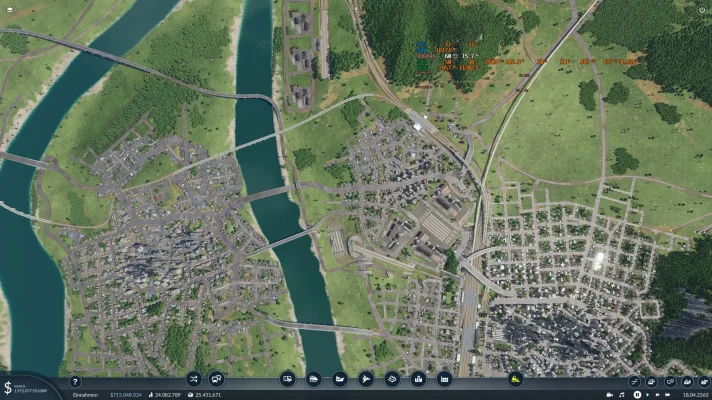Click the camera tool icon in status bar
This screenshot has width=712, height=400.
pyautogui.click(x=610, y=395)
